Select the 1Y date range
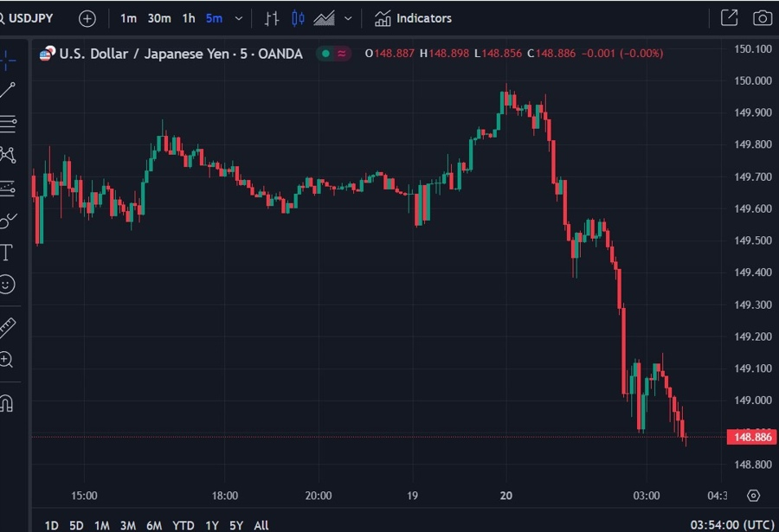Screen dimensions: 779x532 212,525
